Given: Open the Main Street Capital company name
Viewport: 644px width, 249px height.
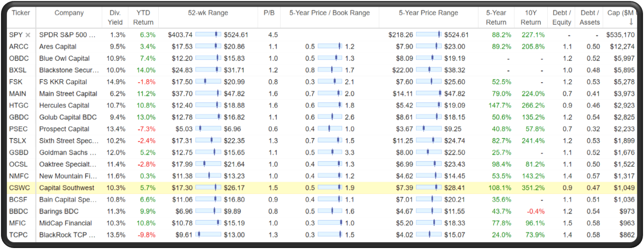Looking at the screenshot, I should [68, 94].
